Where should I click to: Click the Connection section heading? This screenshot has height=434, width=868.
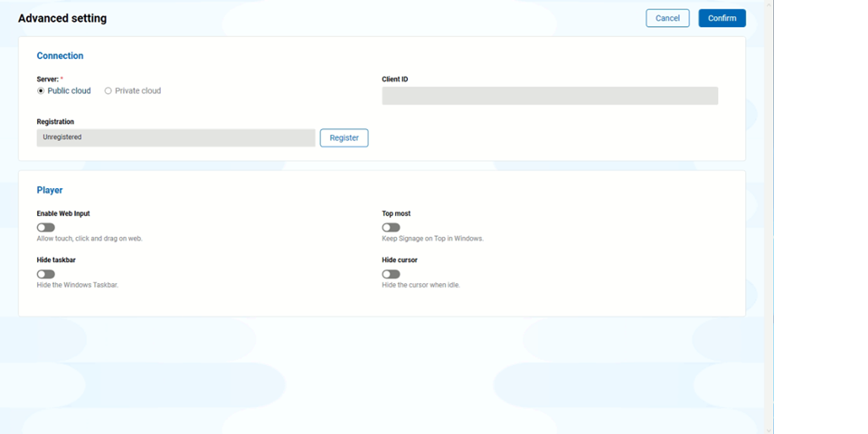click(60, 56)
